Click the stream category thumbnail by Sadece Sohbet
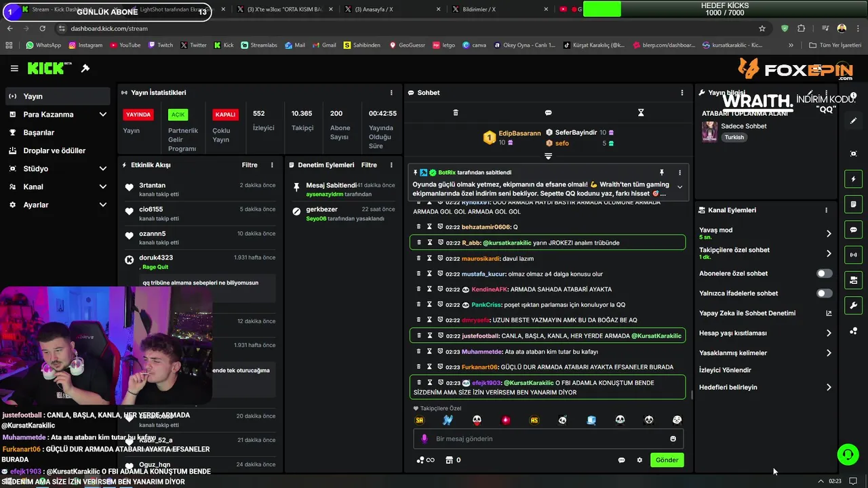The width and height of the screenshot is (868, 488). pyautogui.click(x=709, y=131)
